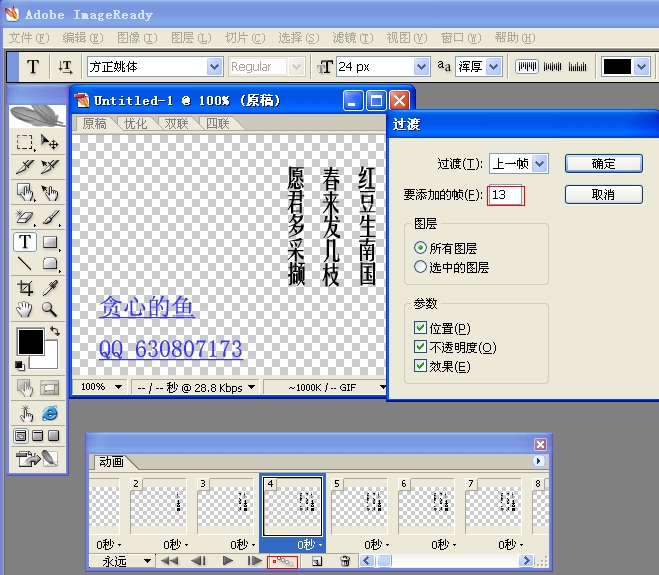Select the Move tool in toolbox
659x575 pixels.
coord(49,143)
